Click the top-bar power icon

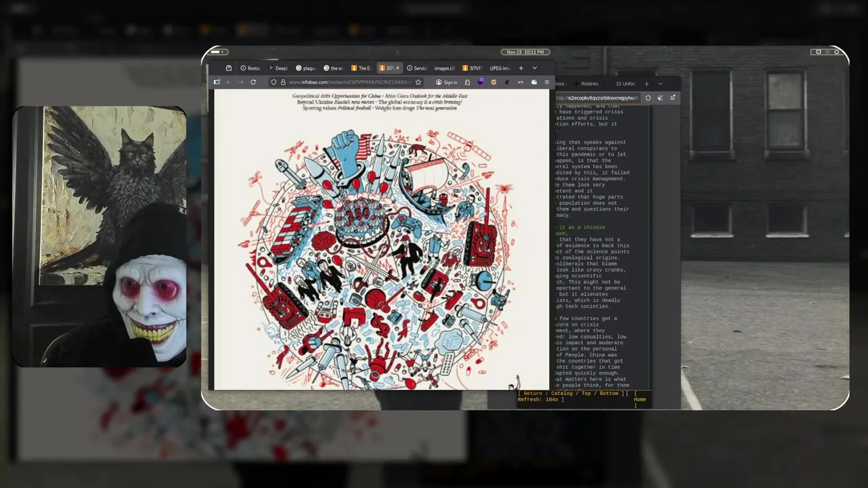pos(837,52)
